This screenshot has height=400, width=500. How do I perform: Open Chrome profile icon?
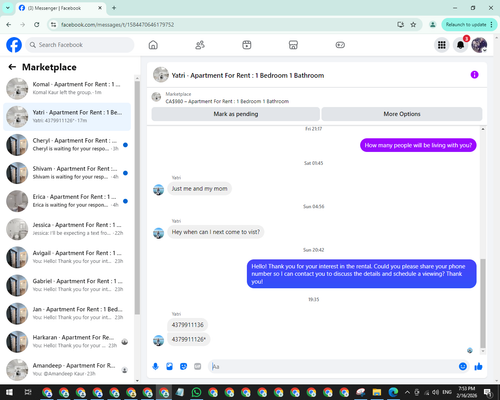click(x=432, y=25)
